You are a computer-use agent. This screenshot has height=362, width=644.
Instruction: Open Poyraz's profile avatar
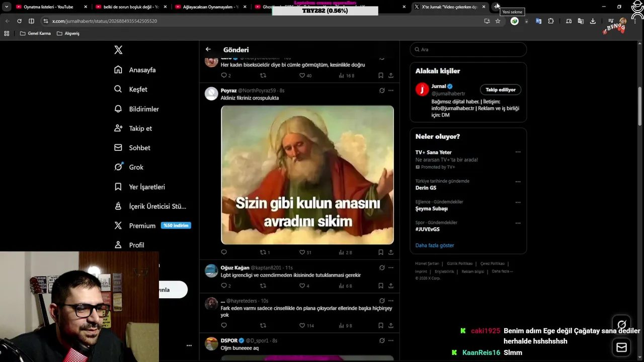click(x=211, y=94)
